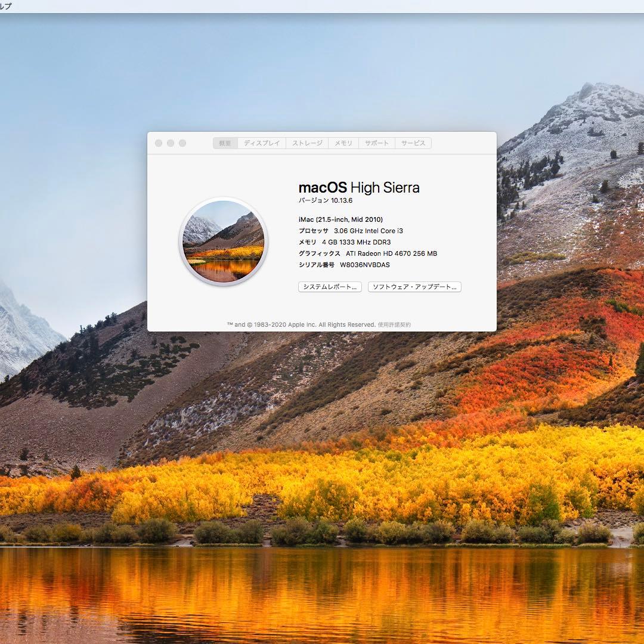Click the ATI Radeon HD 4670 256 MB value
Screen dimensions: 644x644
point(391,253)
